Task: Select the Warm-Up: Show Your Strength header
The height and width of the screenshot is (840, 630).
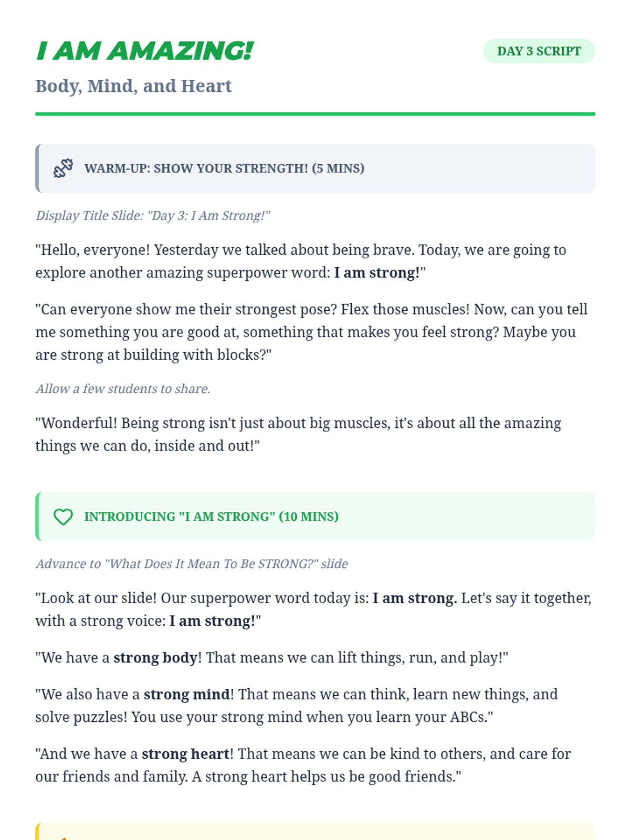Action: click(x=224, y=169)
